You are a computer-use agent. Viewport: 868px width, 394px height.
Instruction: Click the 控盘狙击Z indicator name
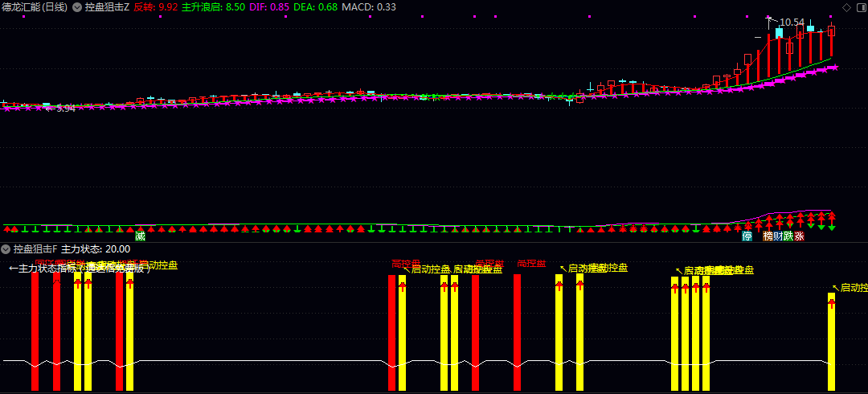pyautogui.click(x=107, y=7)
